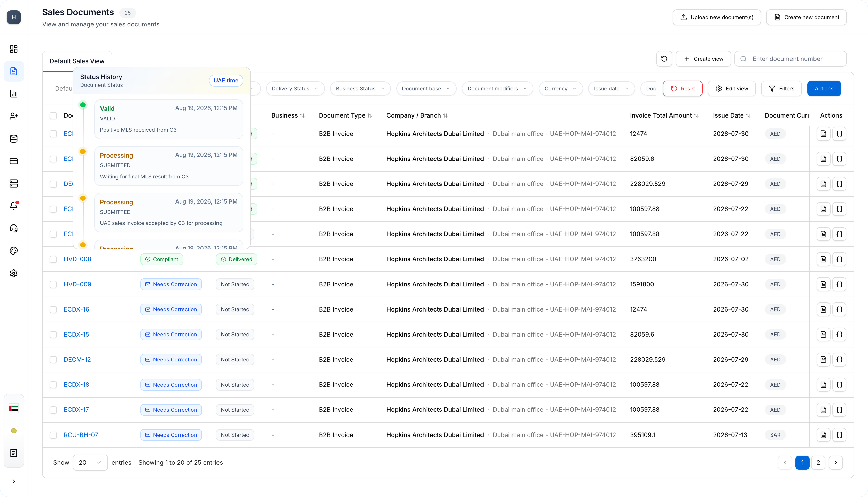Viewport: 868px width, 497px height.
Task: Open the add-user contacts sidebar icon
Action: tap(14, 117)
